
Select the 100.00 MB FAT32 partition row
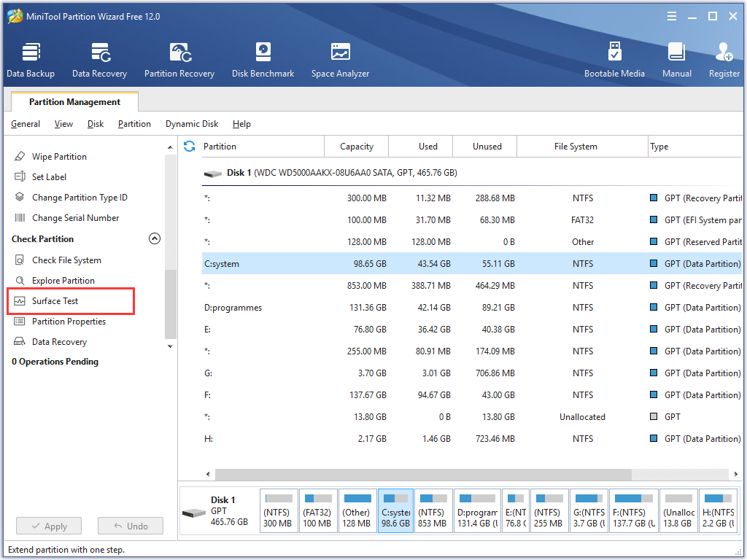[472, 219]
